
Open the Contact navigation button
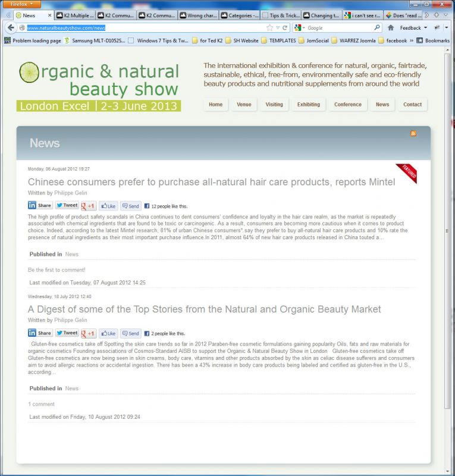pos(412,105)
